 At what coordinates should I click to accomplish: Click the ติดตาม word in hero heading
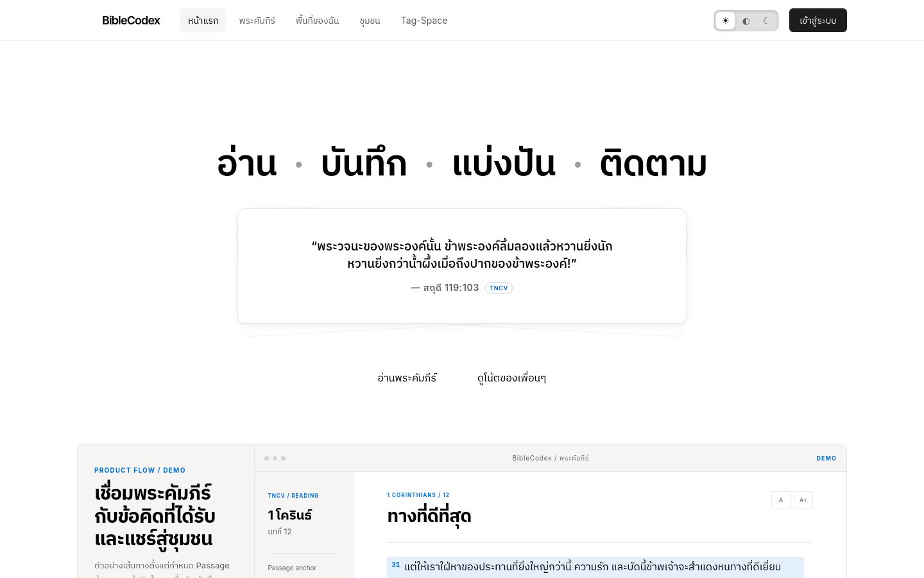653,164
